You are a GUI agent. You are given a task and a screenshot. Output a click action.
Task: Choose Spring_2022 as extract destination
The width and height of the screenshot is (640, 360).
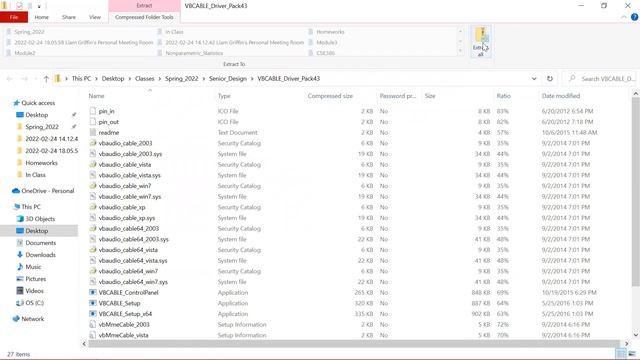[29, 32]
